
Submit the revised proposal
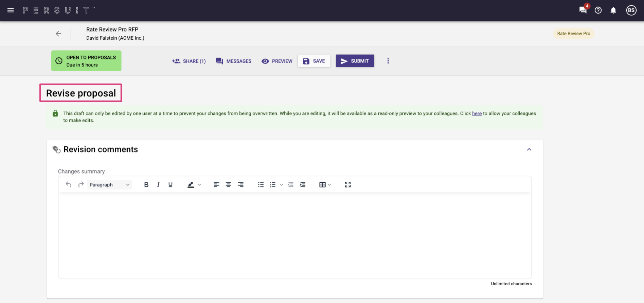(x=355, y=61)
